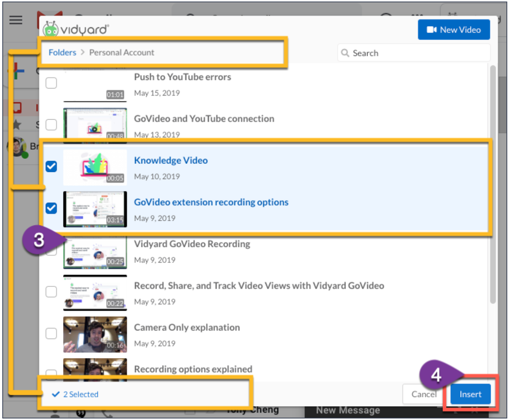Viewport: 508px width, 420px height.
Task: Go back to Folders via breadcrumb link
Action: (62, 52)
